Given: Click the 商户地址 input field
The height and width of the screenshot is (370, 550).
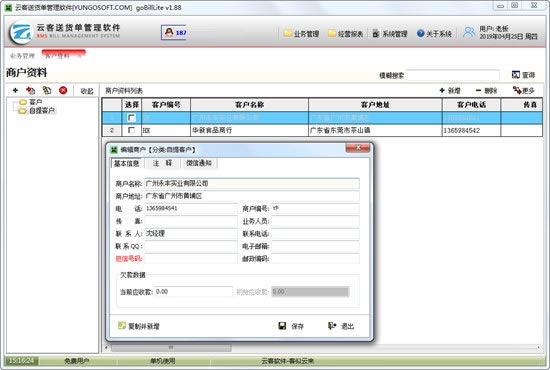Looking at the screenshot, I should point(252,196).
